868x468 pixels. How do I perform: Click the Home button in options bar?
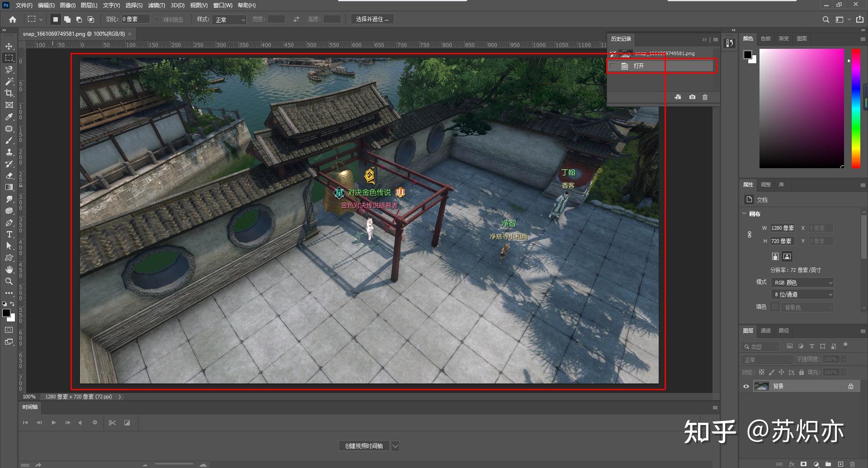pyautogui.click(x=13, y=19)
